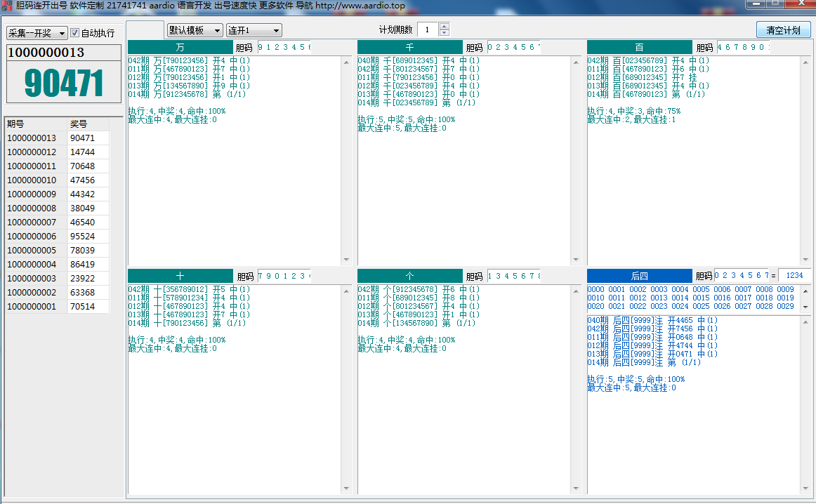Screen dimensions: 816x504
Task: Click number 0029 in 后四 list
Action: click(785, 306)
